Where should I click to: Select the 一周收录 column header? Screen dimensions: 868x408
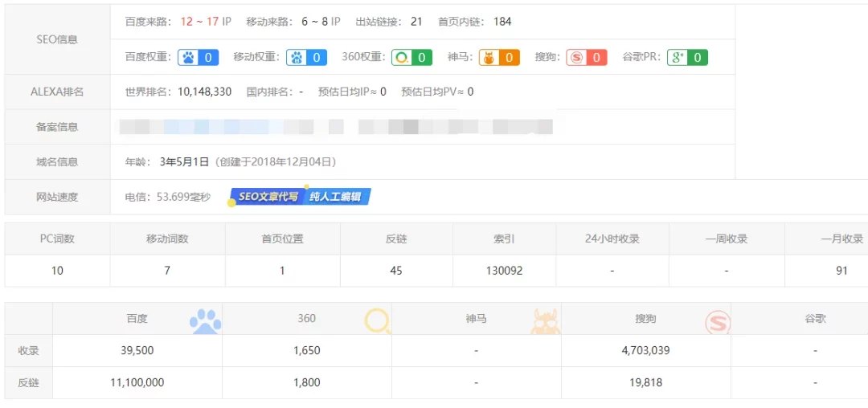(x=727, y=239)
